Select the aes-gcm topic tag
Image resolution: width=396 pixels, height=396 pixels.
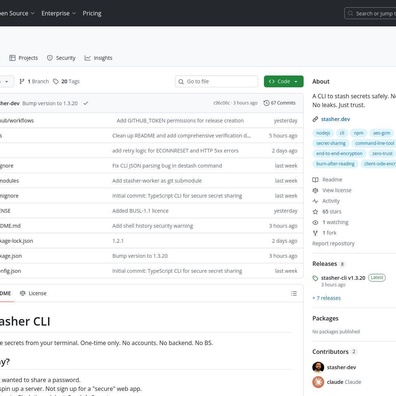pyautogui.click(x=381, y=133)
